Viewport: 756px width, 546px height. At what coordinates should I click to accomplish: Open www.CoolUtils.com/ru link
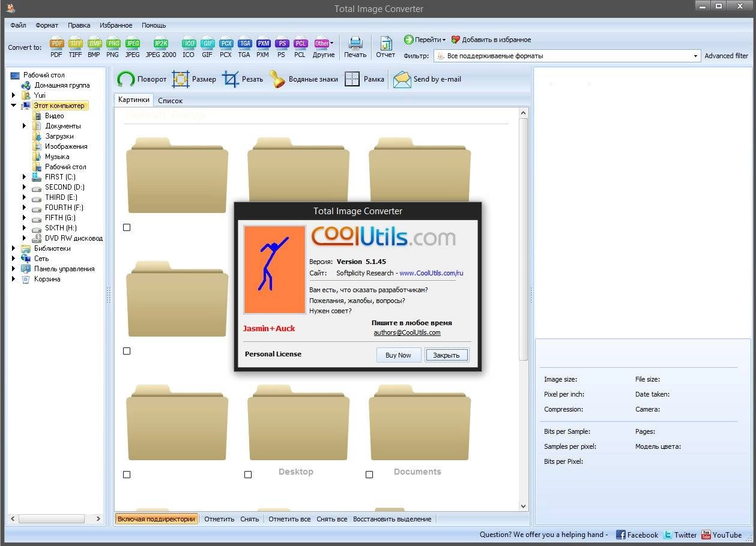click(x=431, y=273)
